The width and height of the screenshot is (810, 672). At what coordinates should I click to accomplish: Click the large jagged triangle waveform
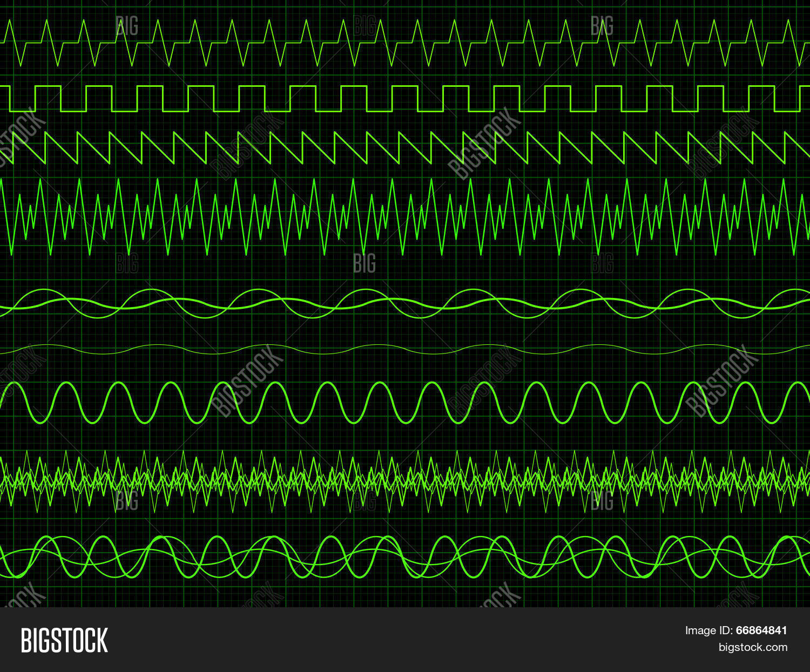point(405,216)
